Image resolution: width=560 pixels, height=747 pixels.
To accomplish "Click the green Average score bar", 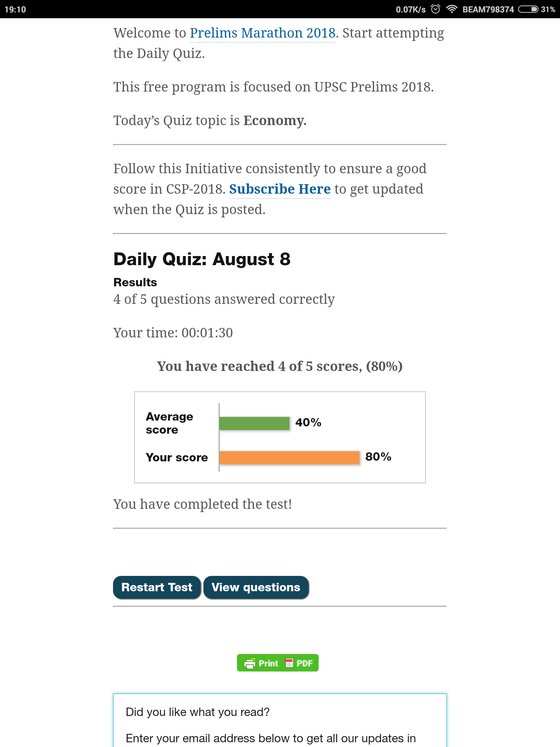I will [x=254, y=423].
